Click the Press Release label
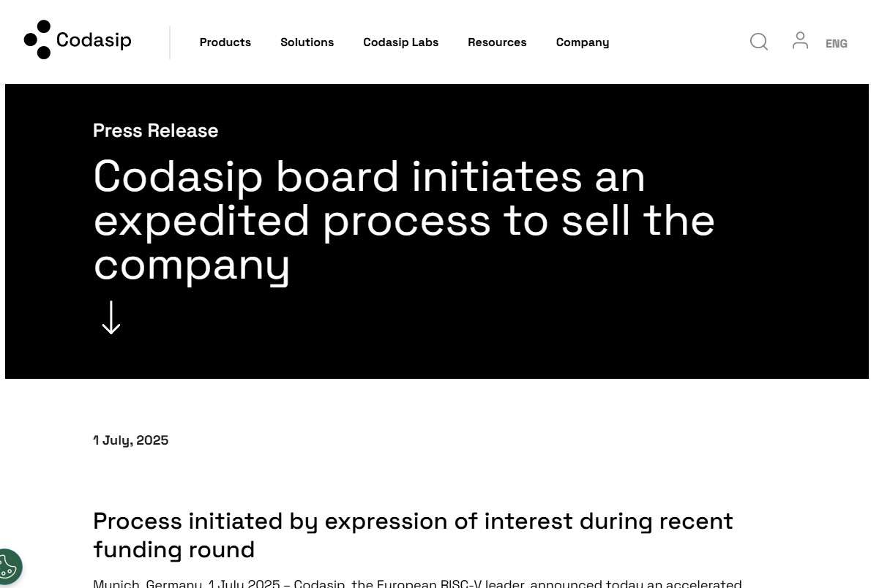Viewport: 871px width, 588px height. [155, 130]
